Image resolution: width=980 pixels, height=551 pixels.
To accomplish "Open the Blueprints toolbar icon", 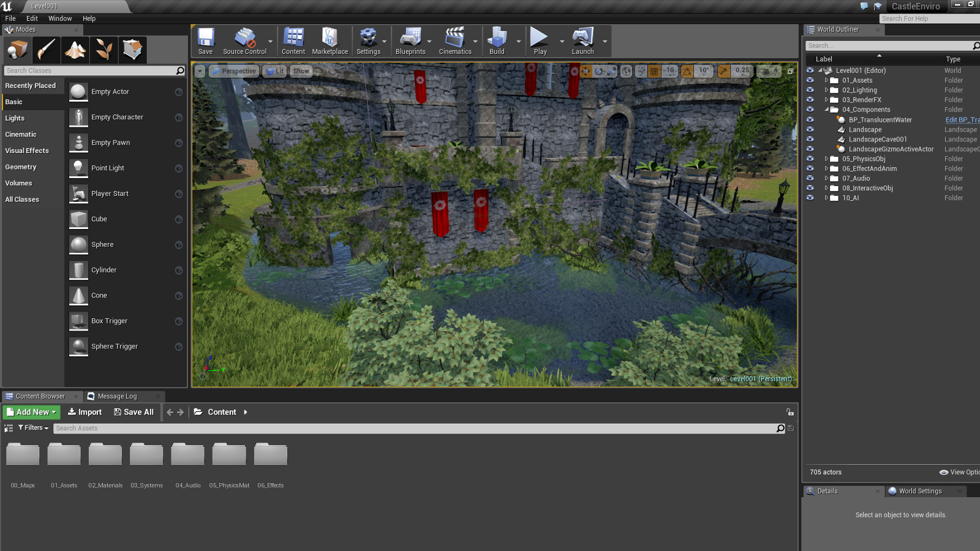I will coord(410,41).
